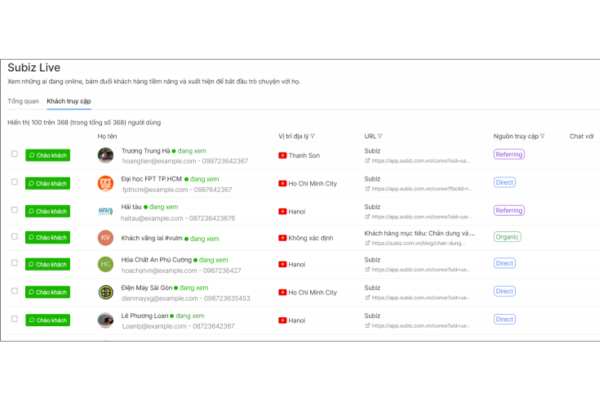Switch to the Tổng quan tab

23,101
